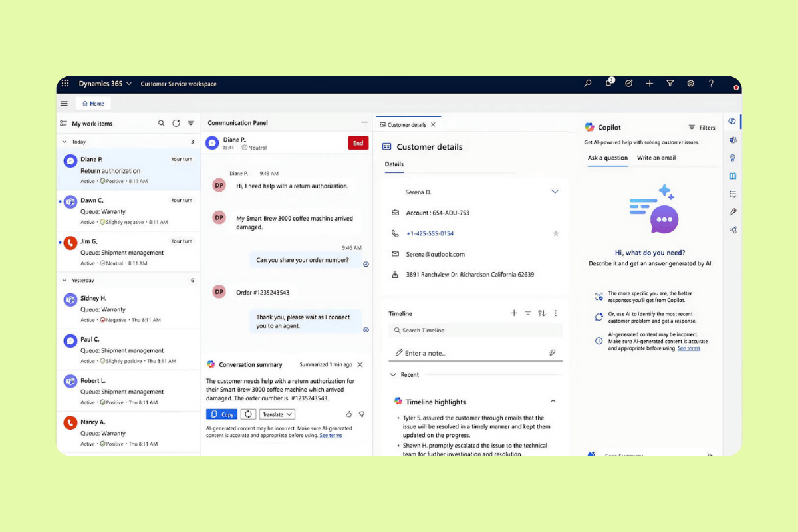The image size is (798, 532).
Task: Open See terms link under conversation summary
Action: point(331,436)
